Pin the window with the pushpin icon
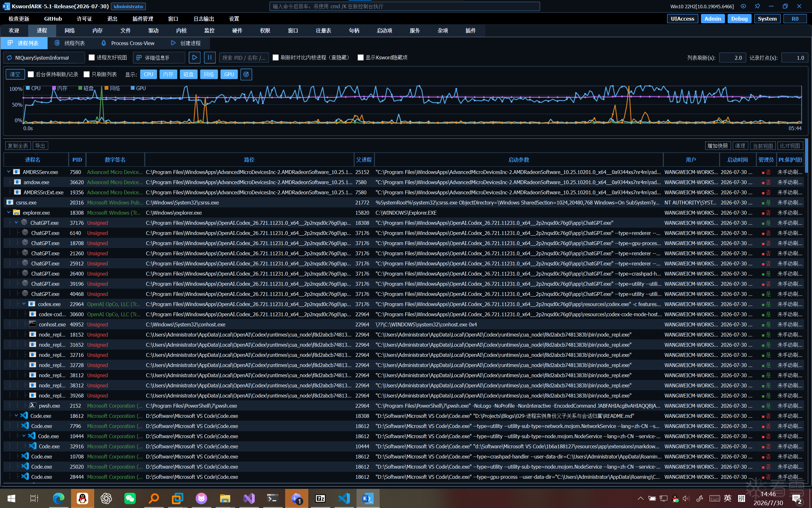 pos(758,6)
